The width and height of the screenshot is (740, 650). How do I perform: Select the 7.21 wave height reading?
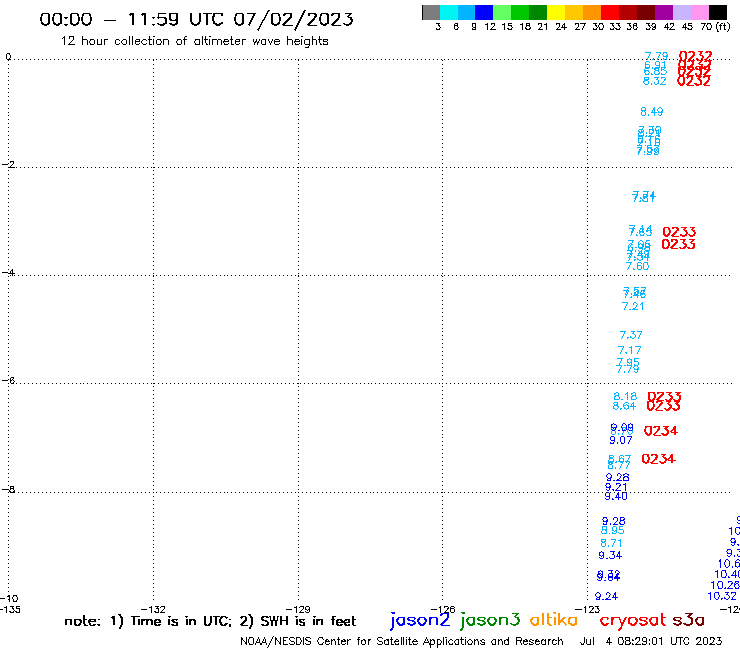pos(633,306)
